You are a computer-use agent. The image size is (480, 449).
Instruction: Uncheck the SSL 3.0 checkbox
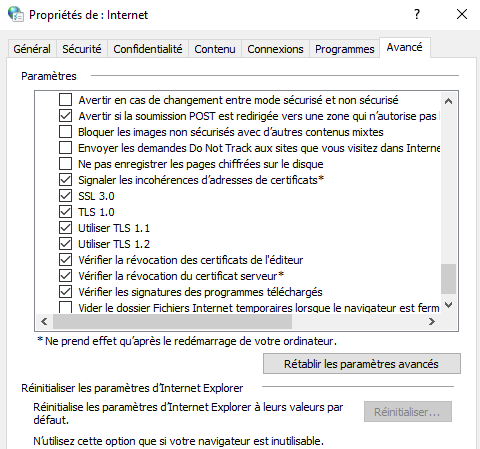click(65, 196)
